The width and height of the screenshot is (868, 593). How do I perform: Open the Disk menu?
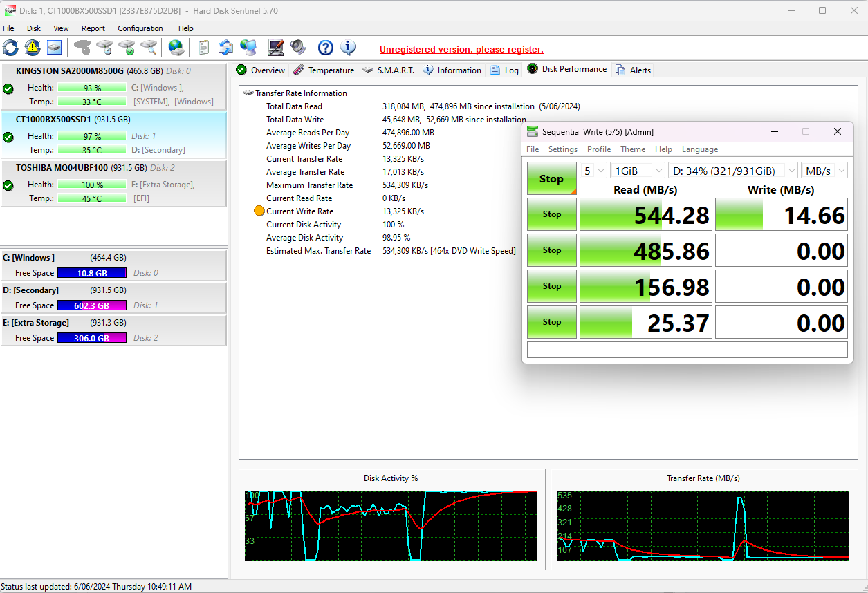[x=34, y=28]
